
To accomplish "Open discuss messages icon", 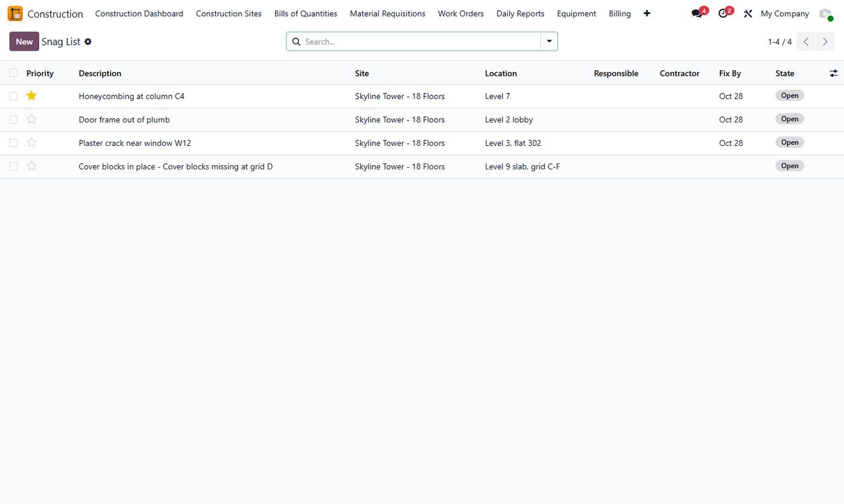I will click(697, 13).
